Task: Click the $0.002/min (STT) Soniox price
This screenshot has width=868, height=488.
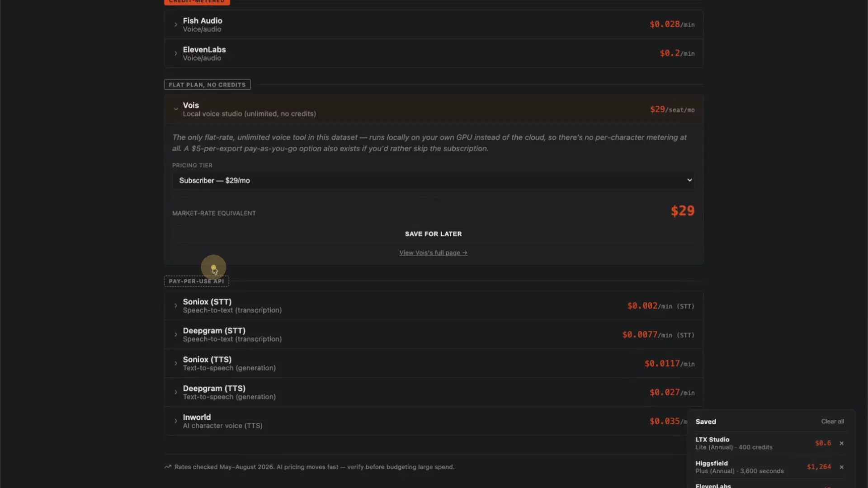Action: coord(660,306)
